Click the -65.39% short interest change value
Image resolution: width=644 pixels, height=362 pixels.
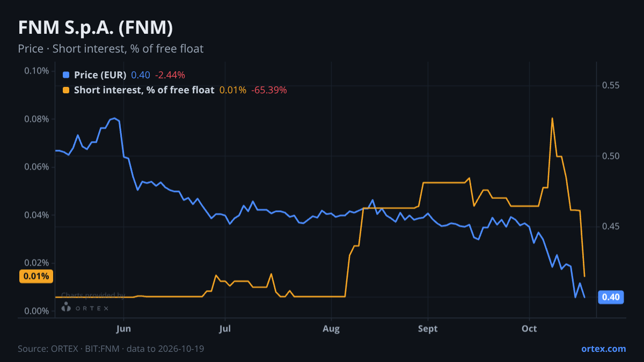269,90
